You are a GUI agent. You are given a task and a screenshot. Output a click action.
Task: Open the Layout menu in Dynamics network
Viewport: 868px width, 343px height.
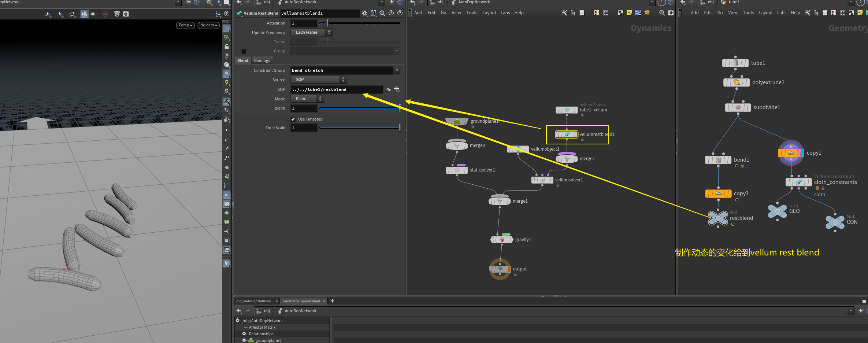pyautogui.click(x=489, y=13)
